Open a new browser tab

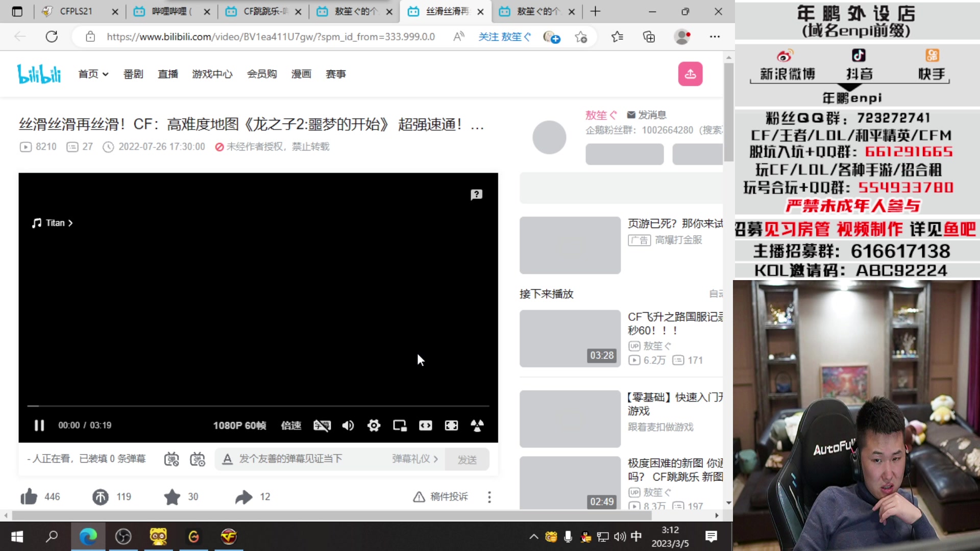tap(595, 11)
